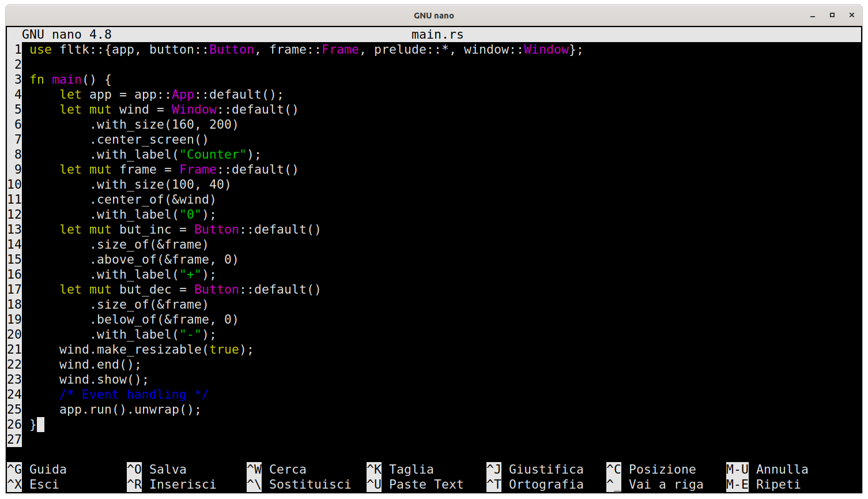Click .size_of(&frame) on line 14
Viewport: 868px width, 499px height.
[x=149, y=245]
